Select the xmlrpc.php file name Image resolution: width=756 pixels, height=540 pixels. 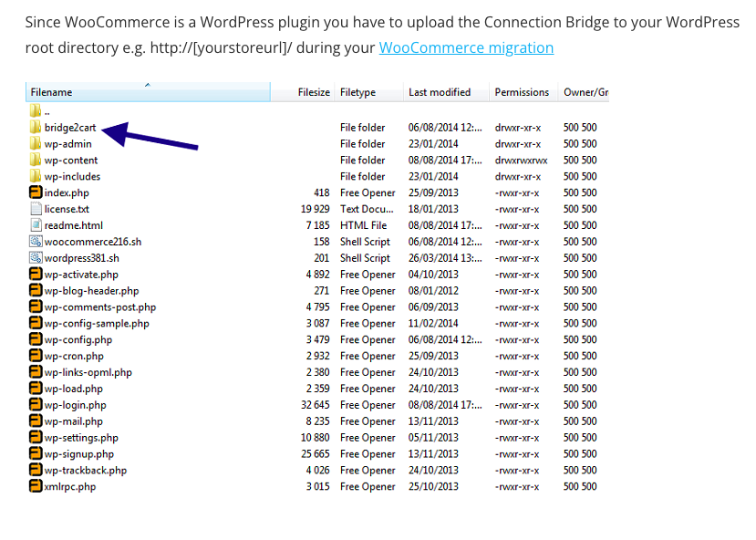pyautogui.click(x=70, y=487)
